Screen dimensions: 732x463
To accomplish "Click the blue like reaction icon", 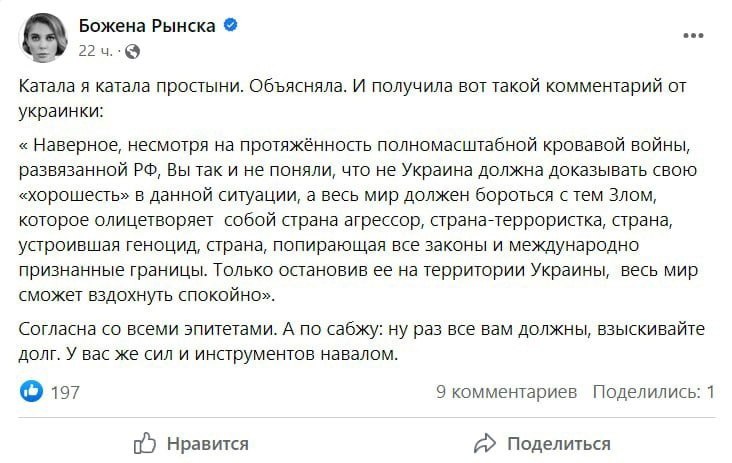I will [32, 392].
